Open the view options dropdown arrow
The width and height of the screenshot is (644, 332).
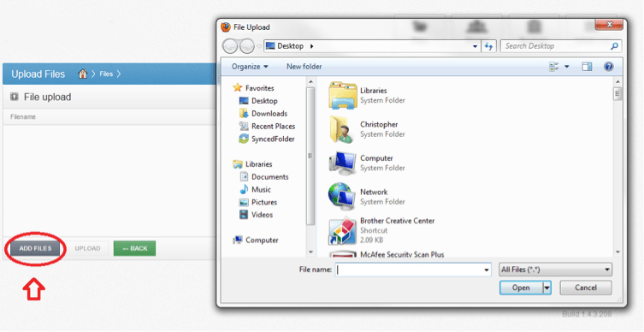tap(567, 67)
